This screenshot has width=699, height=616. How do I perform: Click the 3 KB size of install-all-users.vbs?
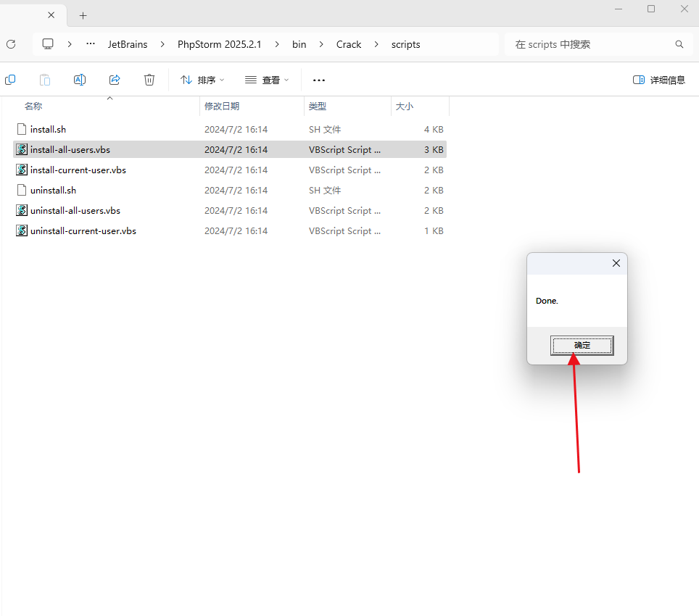(x=434, y=150)
